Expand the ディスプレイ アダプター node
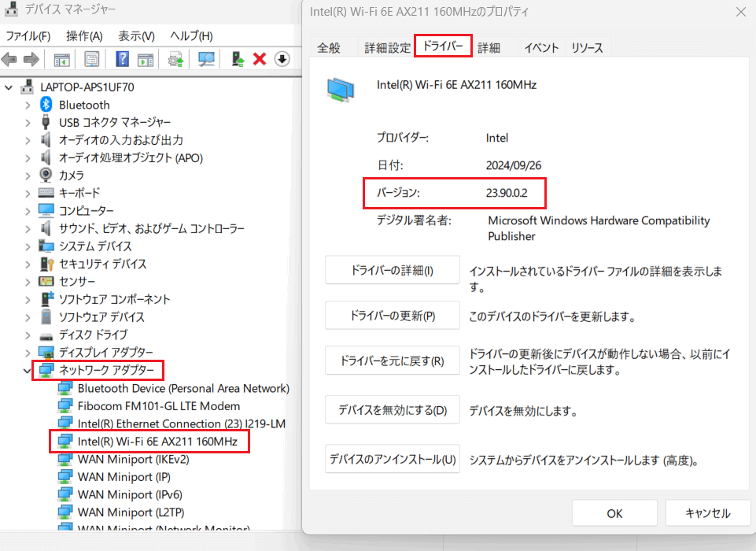The height and width of the screenshot is (551, 756). pos(28,353)
